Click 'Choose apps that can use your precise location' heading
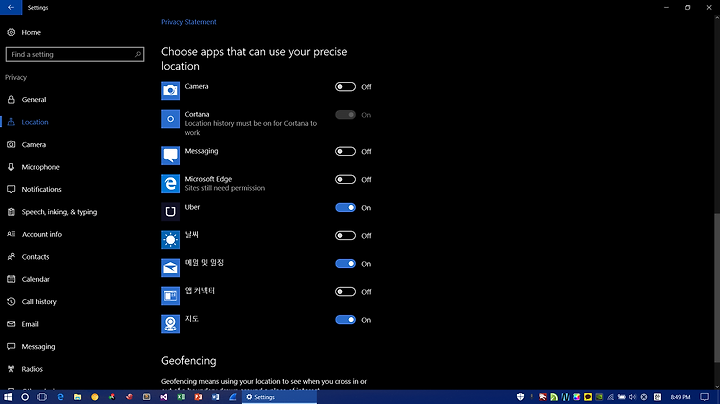The width and height of the screenshot is (720, 404). tap(254, 59)
